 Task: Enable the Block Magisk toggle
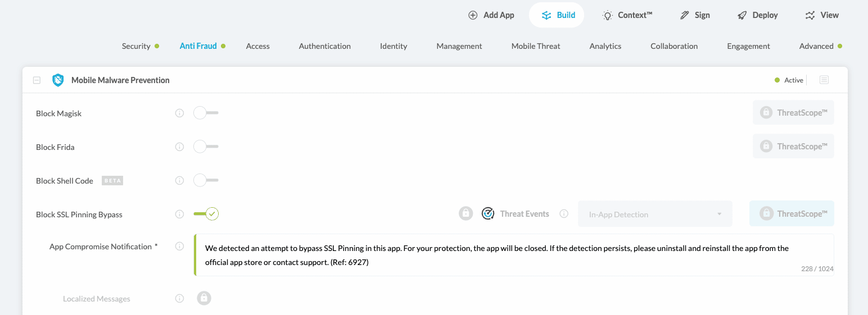click(x=205, y=113)
